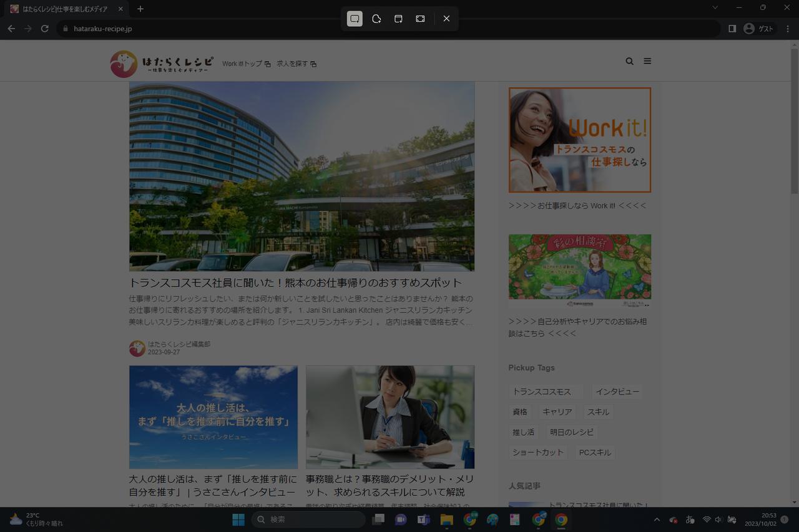Viewport: 799px width, 532px height.
Task: Open article title 事務職とは？事務職のデメリット
Action: click(x=390, y=486)
